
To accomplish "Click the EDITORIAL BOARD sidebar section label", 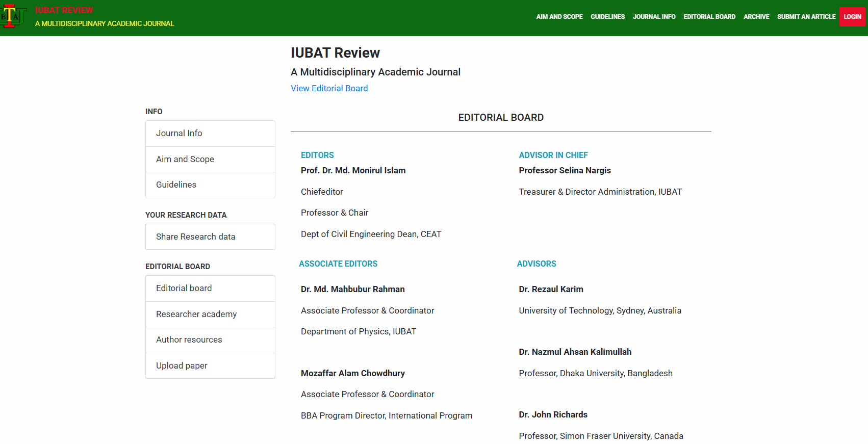I will [x=177, y=267].
